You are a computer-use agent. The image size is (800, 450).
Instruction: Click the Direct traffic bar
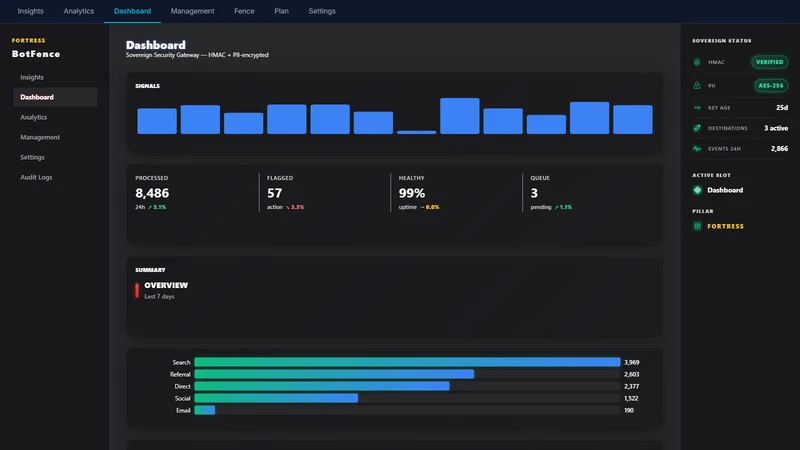click(322, 386)
